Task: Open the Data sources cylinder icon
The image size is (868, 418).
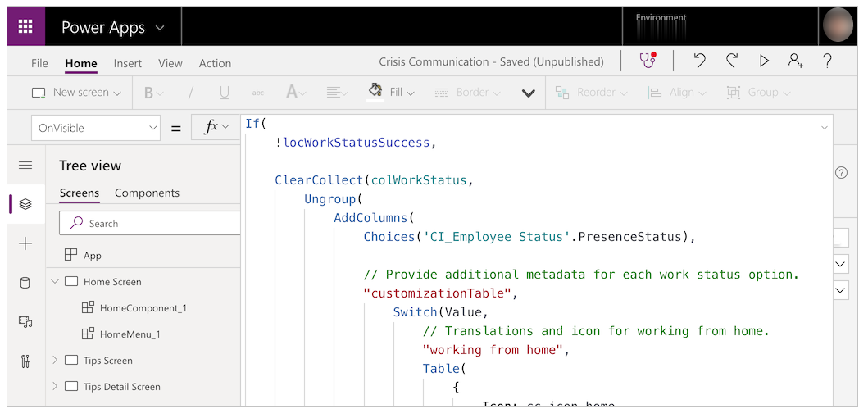Action: 25,283
